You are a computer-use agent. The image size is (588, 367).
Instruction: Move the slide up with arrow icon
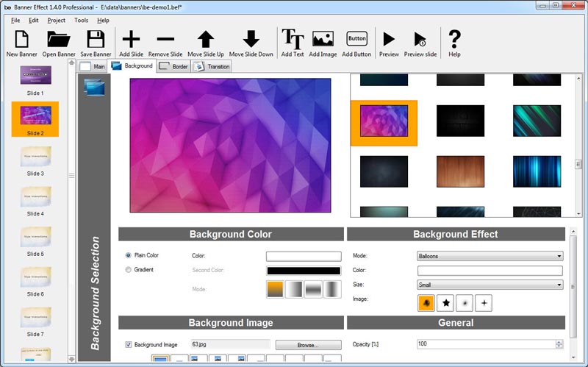click(206, 40)
